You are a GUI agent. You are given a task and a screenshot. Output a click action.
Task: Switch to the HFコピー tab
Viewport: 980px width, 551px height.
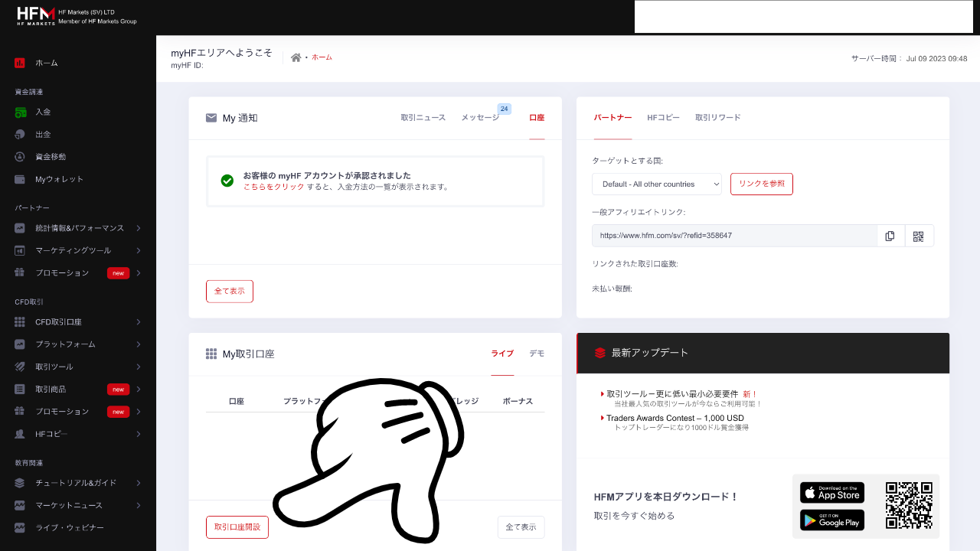663,118
